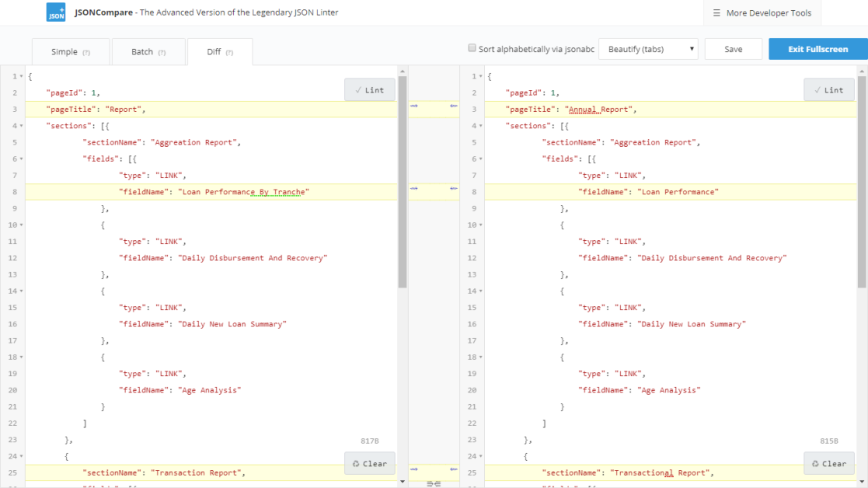Merge line 3 change to the left pane
The image size is (868, 488).
[453, 106]
